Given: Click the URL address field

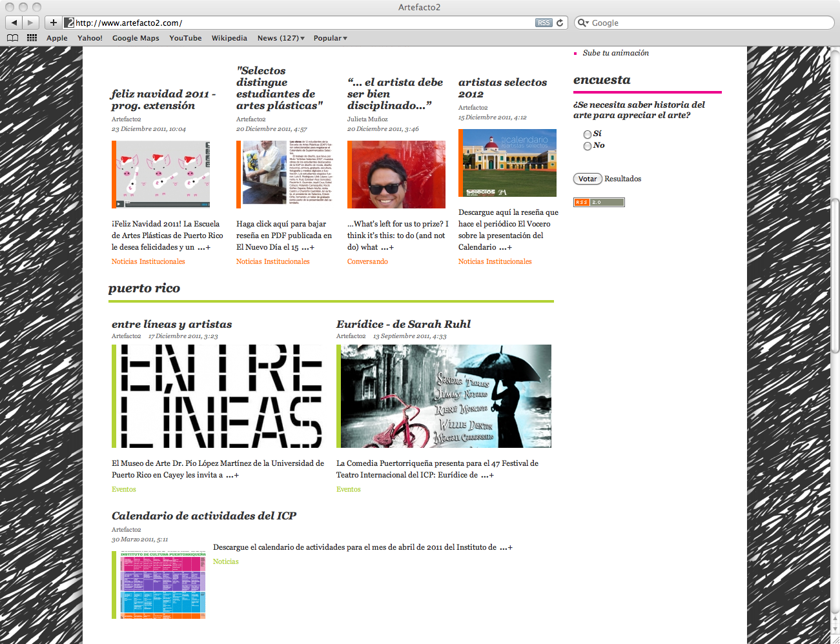Looking at the screenshot, I should (x=303, y=23).
